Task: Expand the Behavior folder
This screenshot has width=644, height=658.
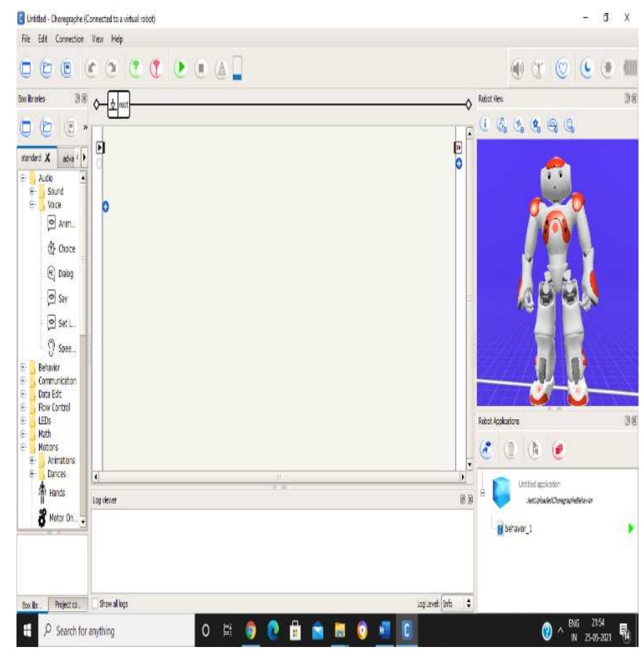Action: click(x=23, y=367)
